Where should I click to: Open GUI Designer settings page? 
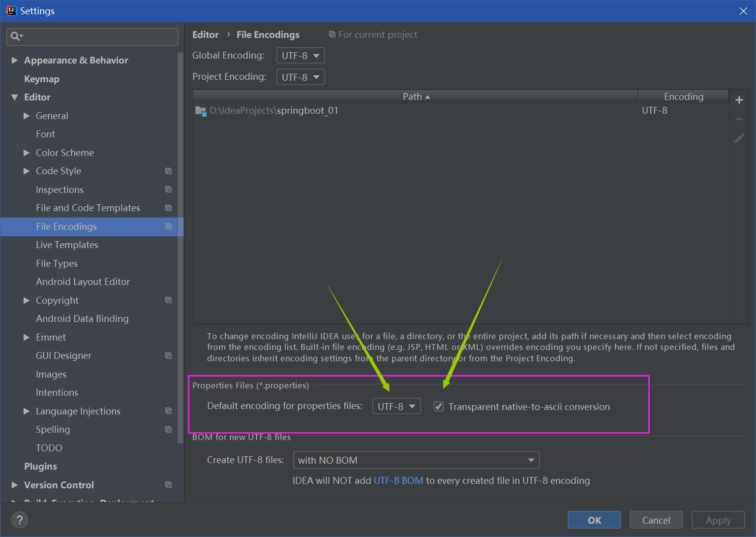63,356
